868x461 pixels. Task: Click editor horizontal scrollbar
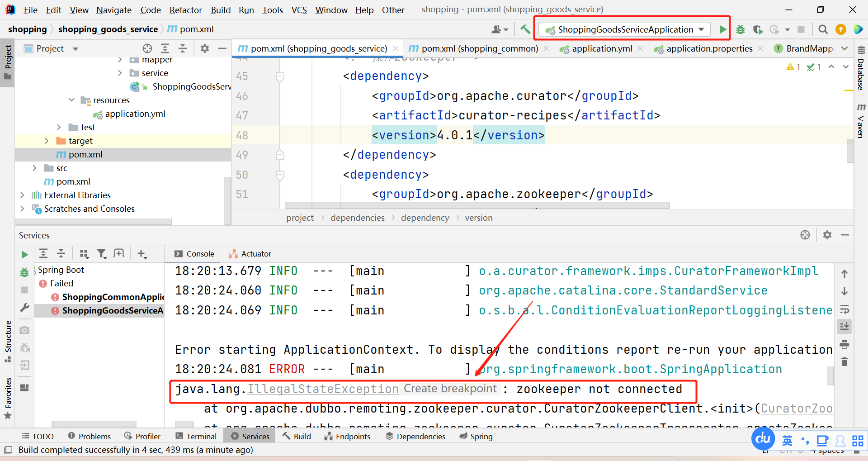click(x=477, y=206)
